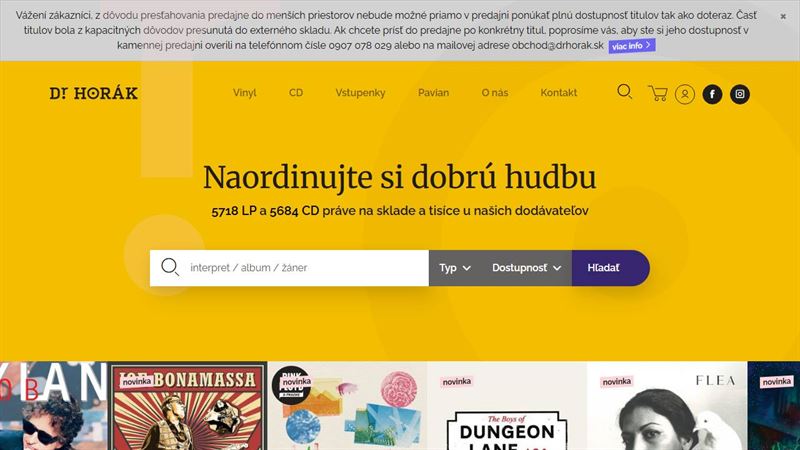Click magnifier icon inside search field
The width and height of the screenshot is (800, 450).
pyautogui.click(x=170, y=267)
